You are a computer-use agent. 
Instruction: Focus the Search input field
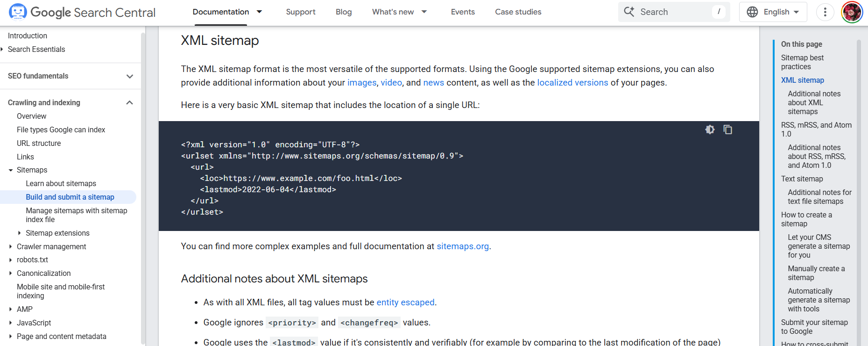[672, 12]
